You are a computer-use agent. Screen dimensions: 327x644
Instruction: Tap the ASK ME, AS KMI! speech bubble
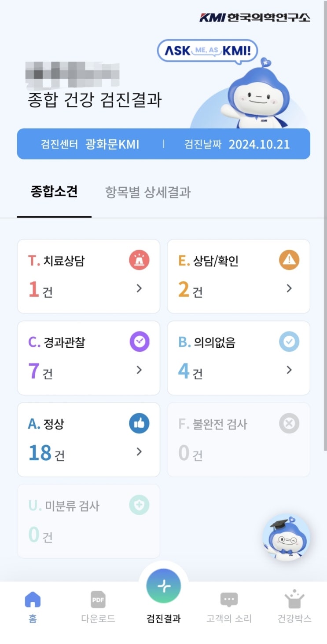coord(207,51)
